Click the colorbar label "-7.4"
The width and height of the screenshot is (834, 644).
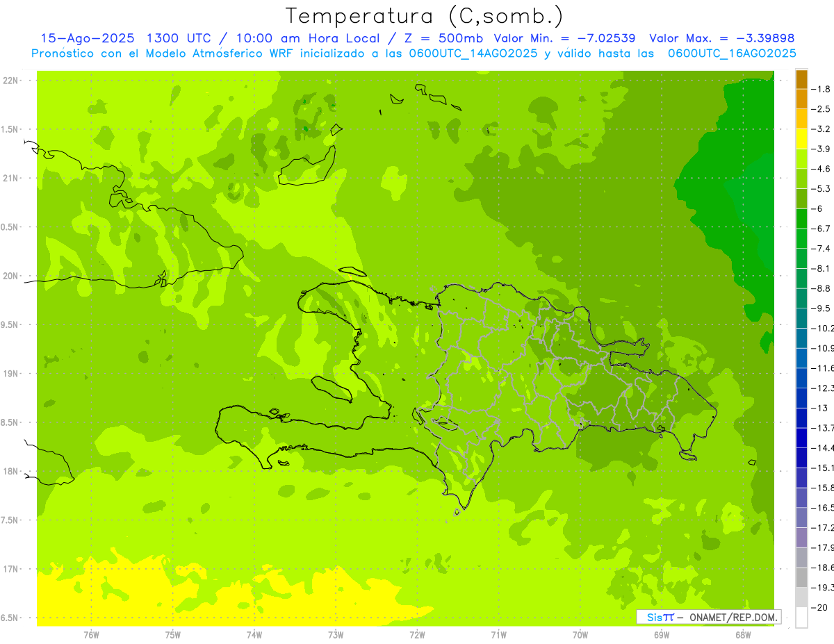(821, 249)
